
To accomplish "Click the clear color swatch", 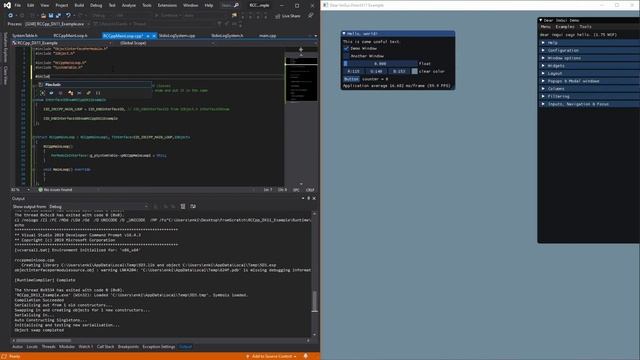I will [414, 71].
